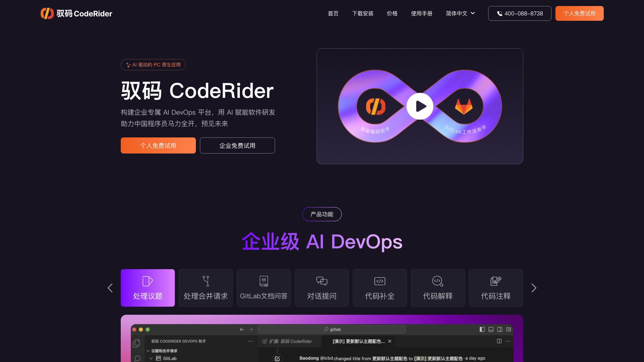644x362 pixels.
Task: Click forward arrow in demo editor
Action: pyautogui.click(x=251, y=329)
